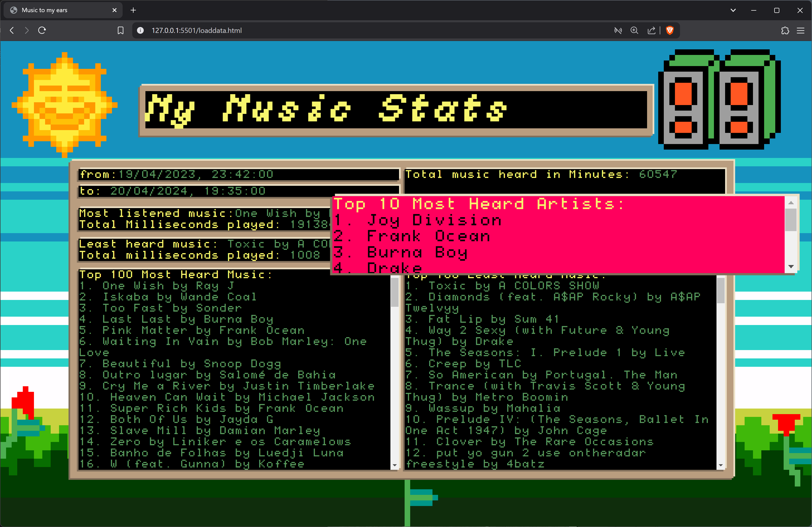Open Brave Shields lion icon
Viewport: 812px width, 527px height.
point(669,30)
